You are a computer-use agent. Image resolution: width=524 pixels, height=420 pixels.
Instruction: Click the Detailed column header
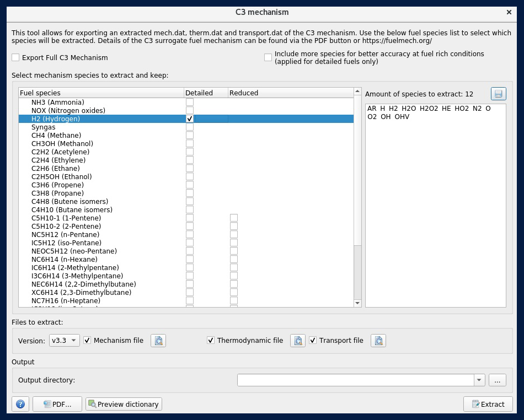pos(206,93)
